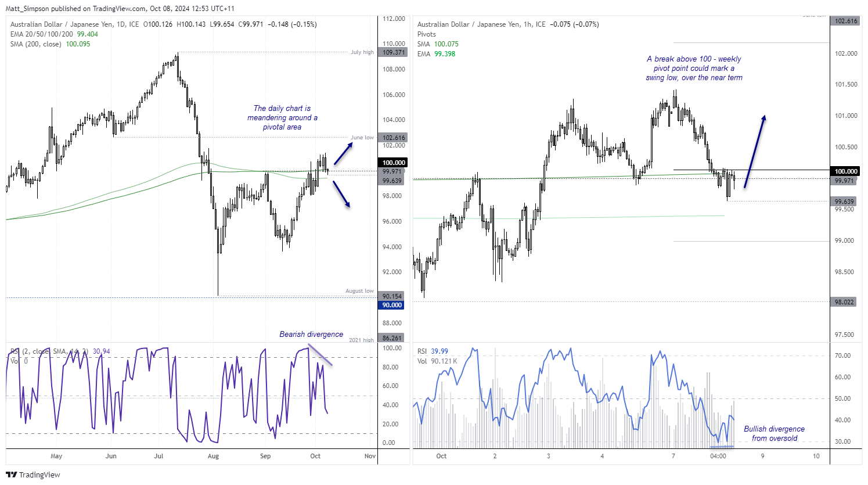Click the blue 90.000 price tag
This screenshot has height=485, width=868.
pos(392,305)
